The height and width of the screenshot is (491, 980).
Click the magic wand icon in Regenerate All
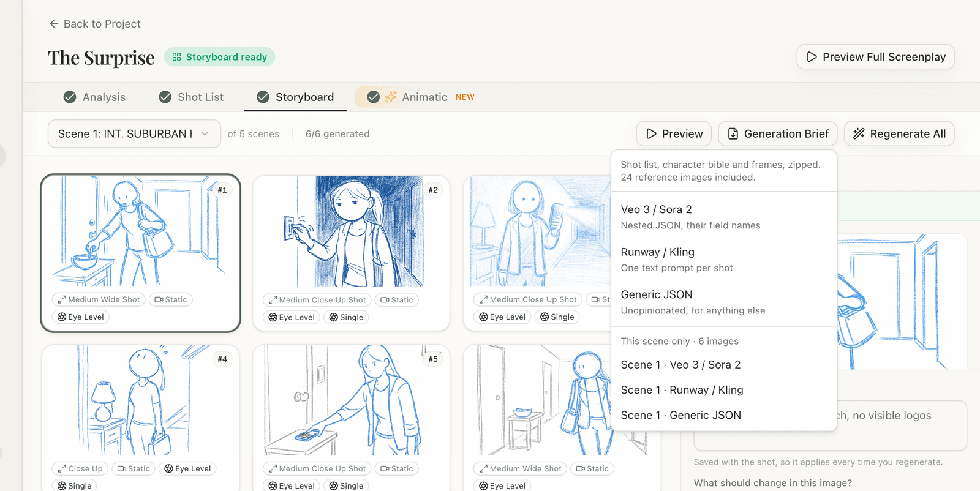pyautogui.click(x=859, y=133)
